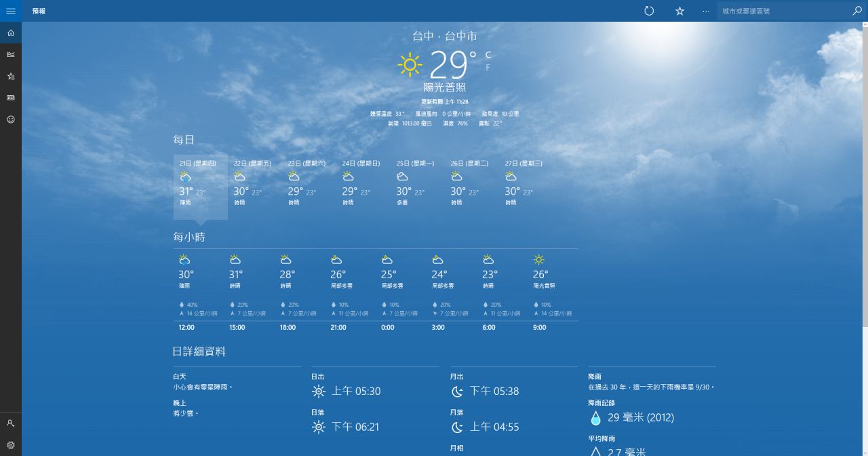Click the 9:00 hourly sunny icon

[x=538, y=260]
